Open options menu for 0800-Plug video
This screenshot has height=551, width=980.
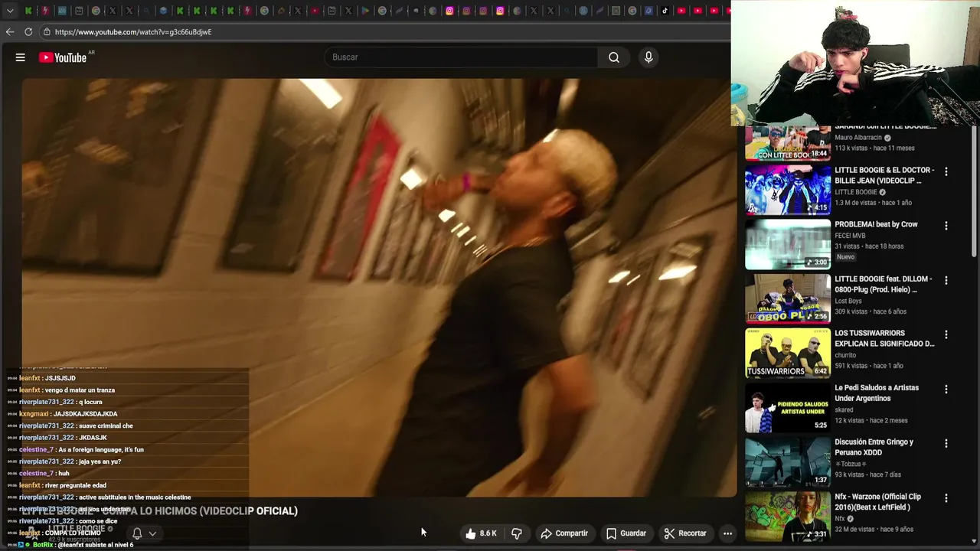[946, 280]
